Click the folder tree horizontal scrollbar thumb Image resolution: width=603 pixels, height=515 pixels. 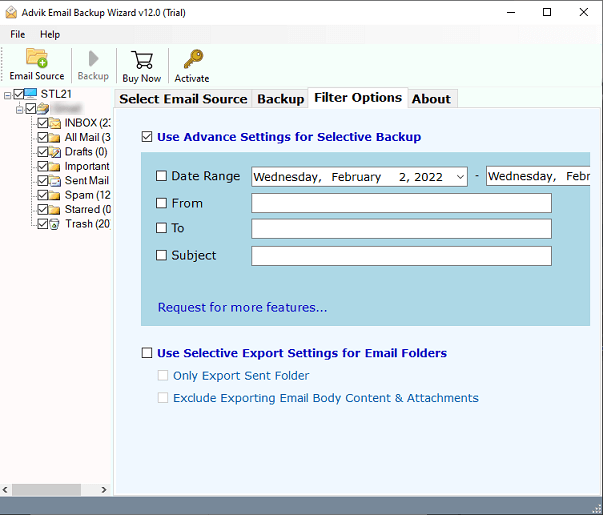click(46, 490)
